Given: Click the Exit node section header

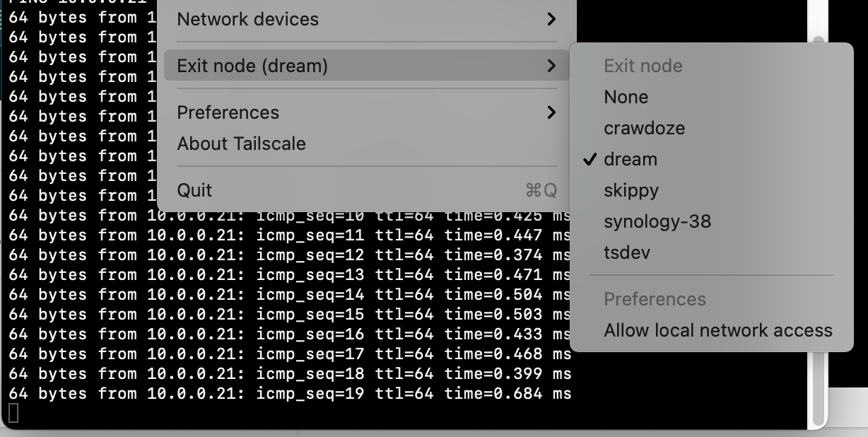Looking at the screenshot, I should [x=643, y=66].
